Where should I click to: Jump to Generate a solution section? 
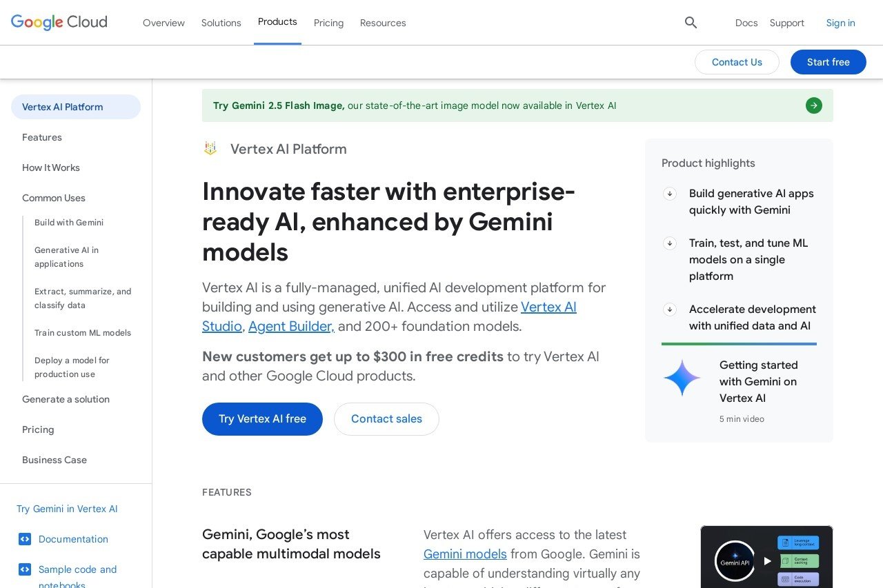pyautogui.click(x=66, y=399)
